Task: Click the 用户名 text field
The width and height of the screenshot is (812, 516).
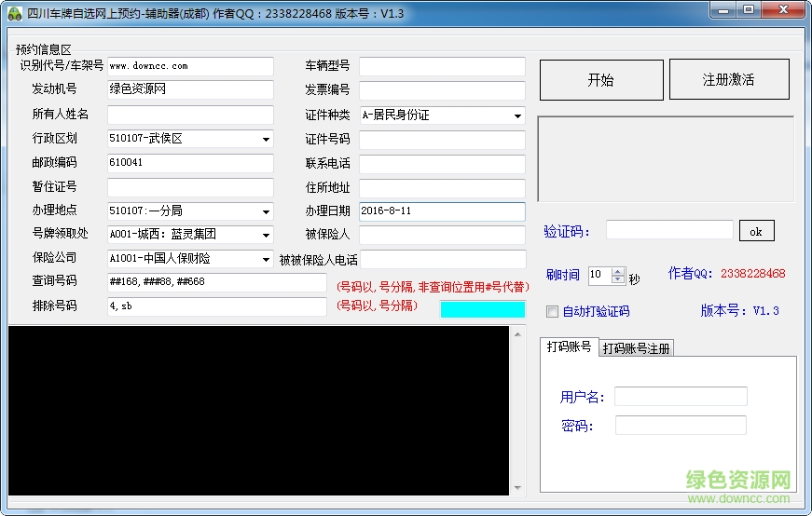Action: click(681, 397)
